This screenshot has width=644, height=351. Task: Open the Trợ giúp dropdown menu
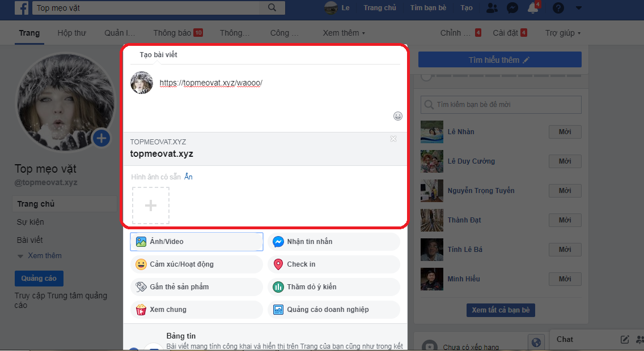point(562,33)
